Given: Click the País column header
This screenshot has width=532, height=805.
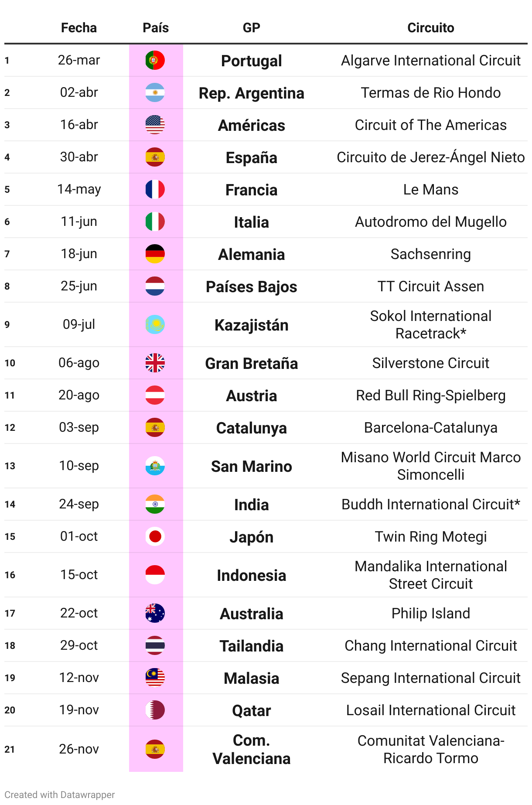Looking at the screenshot, I should coord(156,28).
